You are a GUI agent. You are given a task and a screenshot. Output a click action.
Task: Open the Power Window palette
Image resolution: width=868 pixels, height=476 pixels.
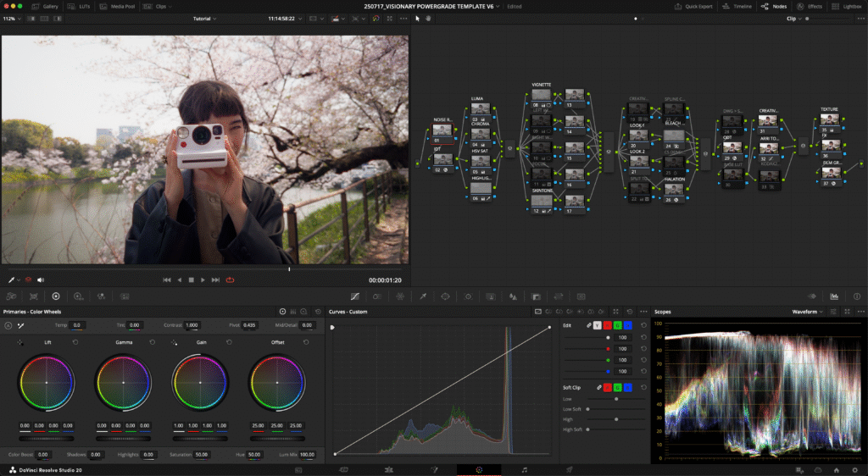444,296
